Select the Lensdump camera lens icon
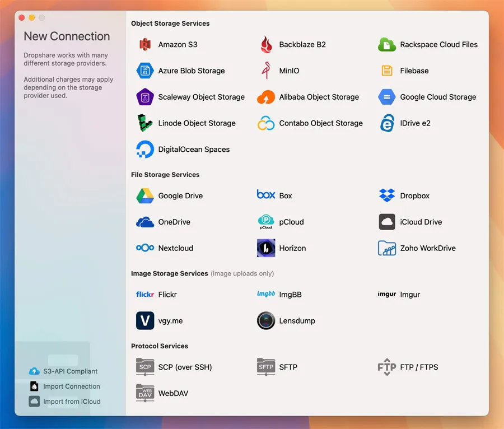Viewport: 504px width, 429px height. tap(266, 321)
